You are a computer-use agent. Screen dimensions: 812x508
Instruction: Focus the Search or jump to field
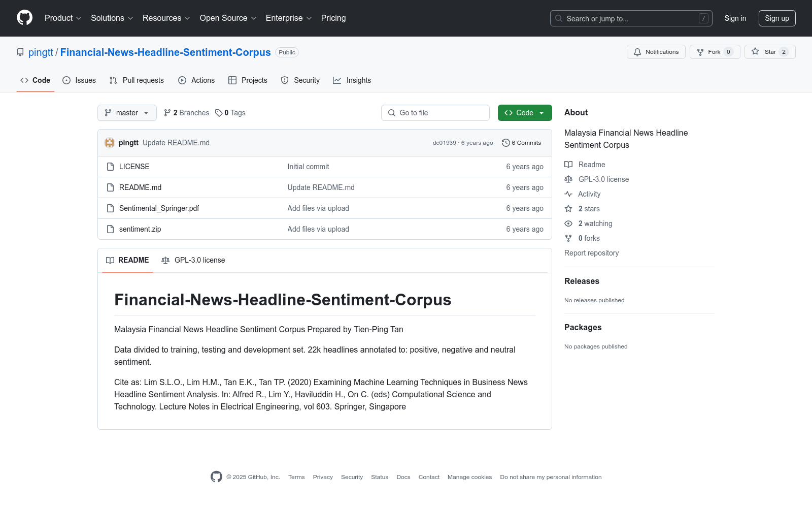(x=631, y=18)
